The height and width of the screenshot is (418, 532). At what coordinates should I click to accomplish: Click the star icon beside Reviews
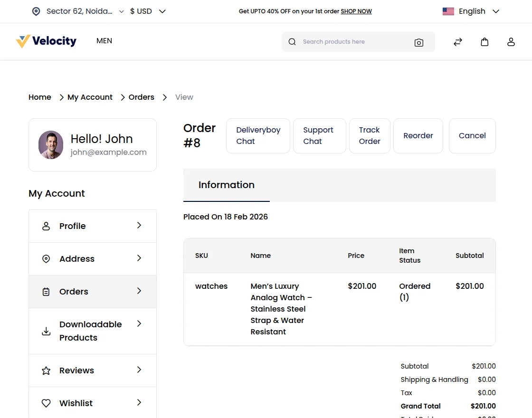pos(46,370)
